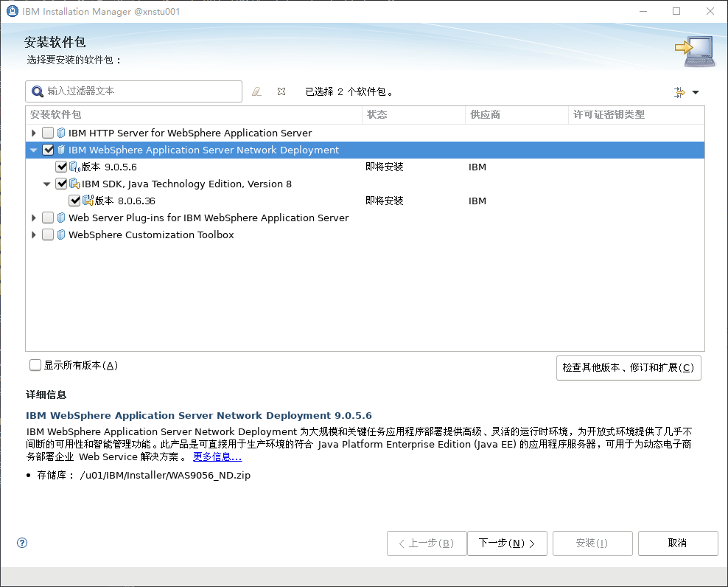Click the 上一步(B) back button

[427, 543]
